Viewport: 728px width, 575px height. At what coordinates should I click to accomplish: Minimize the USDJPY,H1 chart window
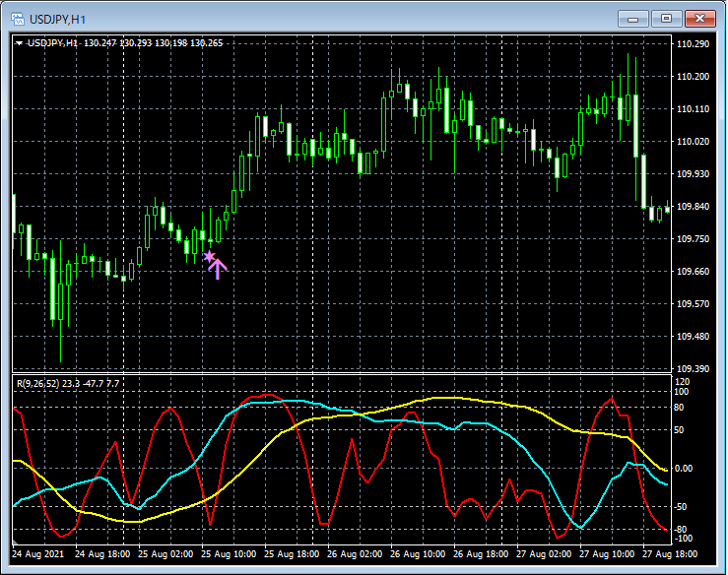click(x=633, y=18)
